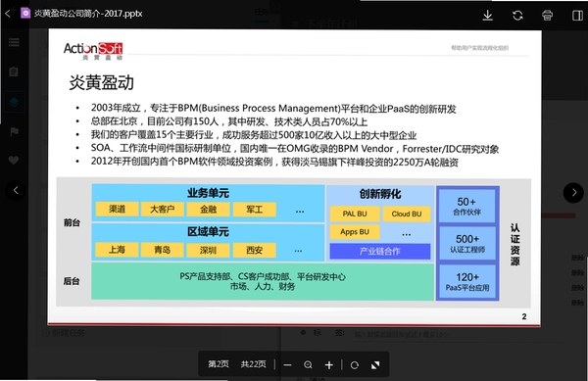
Task: Zoom in with the plus button
Action: point(329,365)
